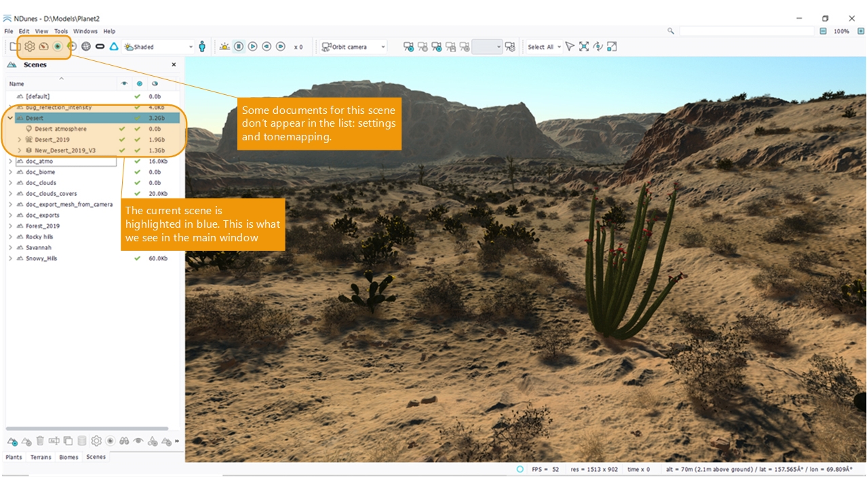Click the binoculars icon in bottom toolbar

click(x=124, y=441)
